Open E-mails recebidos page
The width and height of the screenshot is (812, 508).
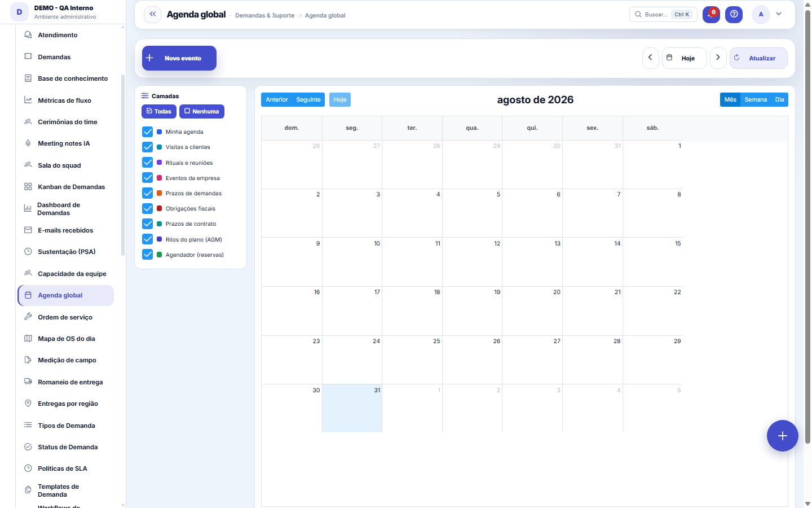66,230
